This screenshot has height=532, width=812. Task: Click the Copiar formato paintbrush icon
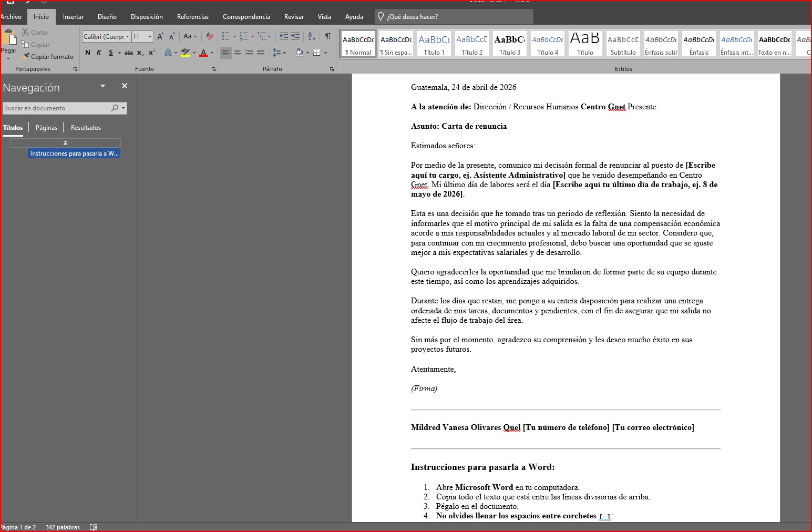tap(26, 56)
